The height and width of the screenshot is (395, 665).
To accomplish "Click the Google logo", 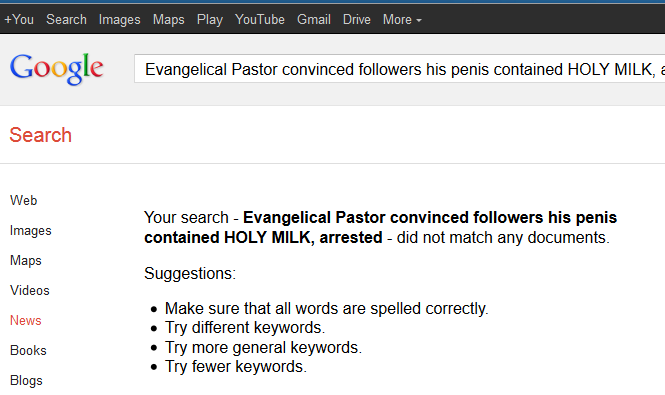I will [56, 69].
